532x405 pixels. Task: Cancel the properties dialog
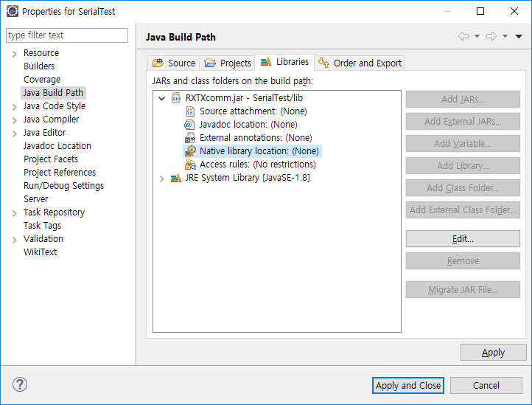tap(486, 385)
